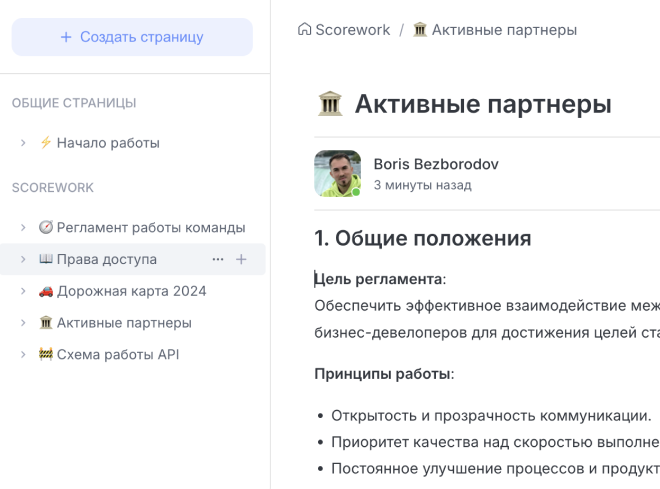This screenshot has width=660, height=489.
Task: Open Scorework link in the breadcrumb
Action: pyautogui.click(x=352, y=30)
